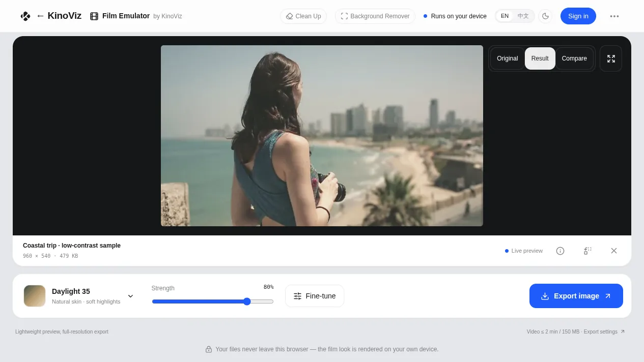Click the Strength slider handle
This screenshot has height=362, width=644.
(247, 301)
